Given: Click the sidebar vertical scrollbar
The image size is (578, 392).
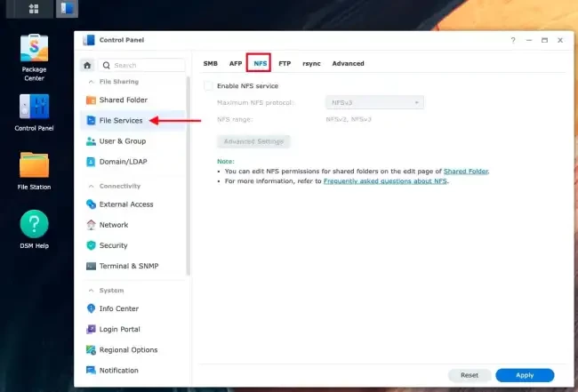Looking at the screenshot, I should click(x=188, y=176).
